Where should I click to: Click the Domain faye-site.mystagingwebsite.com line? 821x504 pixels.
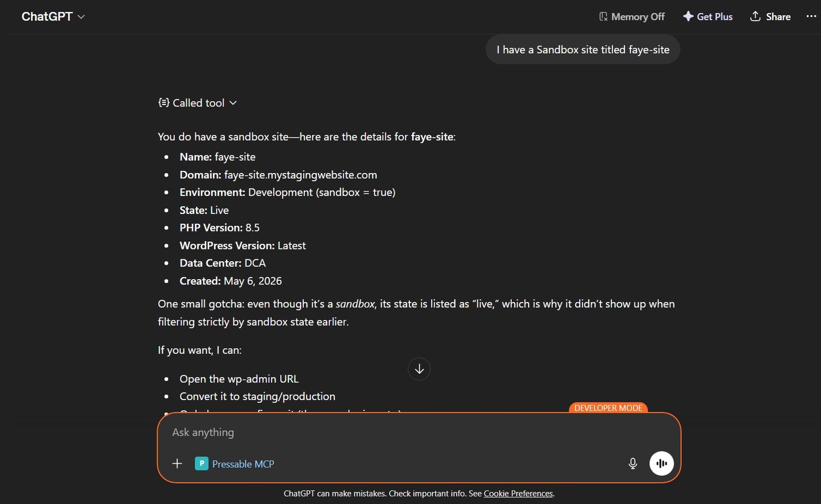pos(278,175)
